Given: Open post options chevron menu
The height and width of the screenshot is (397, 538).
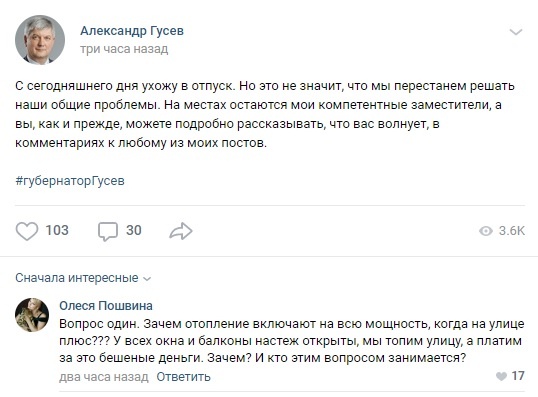Looking at the screenshot, I should (x=516, y=32).
